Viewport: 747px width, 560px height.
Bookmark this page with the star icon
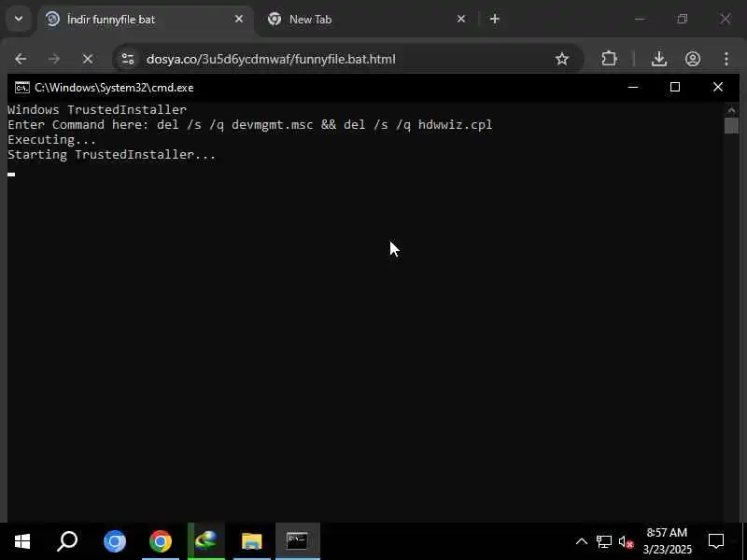[x=562, y=59]
